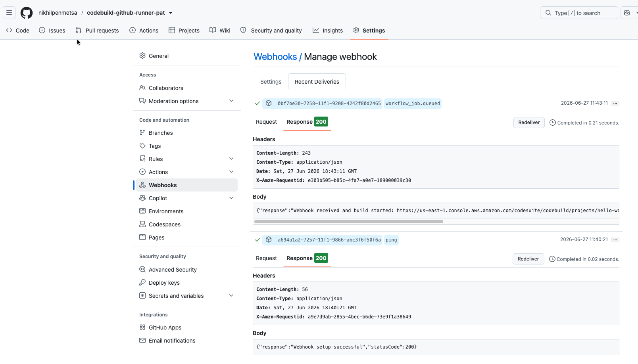Open Security and quality tab
Viewport: 638px width, 364px height.
(x=271, y=31)
